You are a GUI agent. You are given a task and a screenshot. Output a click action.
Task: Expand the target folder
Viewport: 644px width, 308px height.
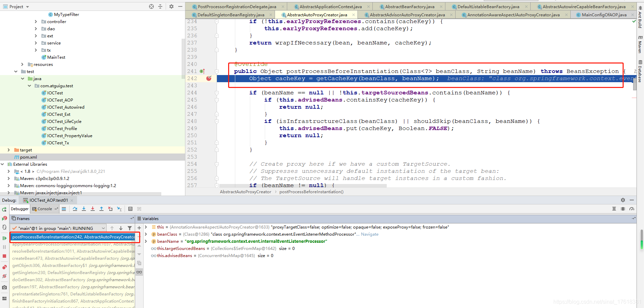9,150
